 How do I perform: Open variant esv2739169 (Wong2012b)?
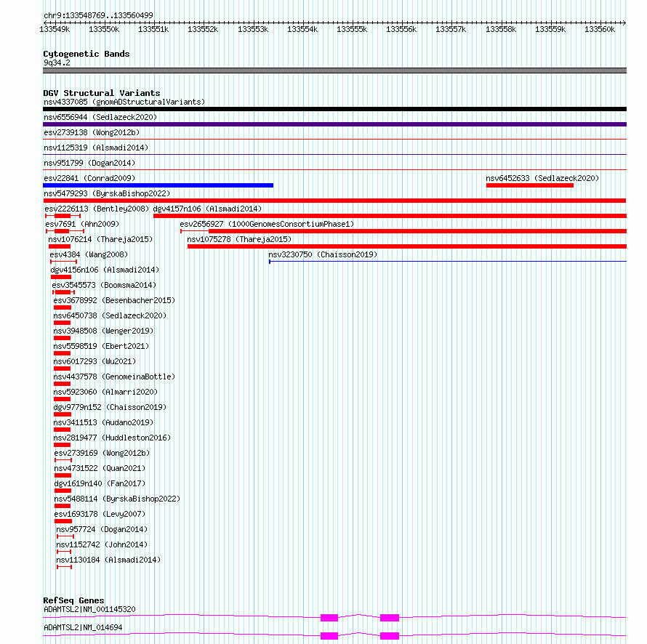pyautogui.click(x=102, y=453)
